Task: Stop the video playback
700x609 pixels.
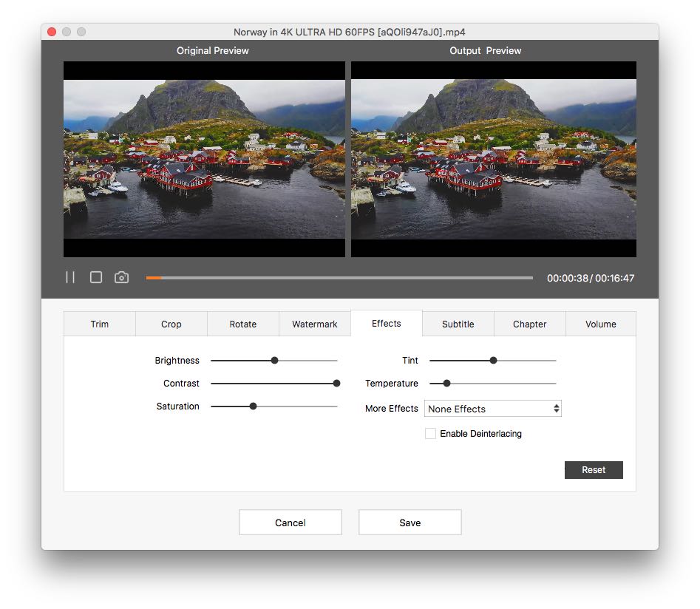Action: pos(96,277)
